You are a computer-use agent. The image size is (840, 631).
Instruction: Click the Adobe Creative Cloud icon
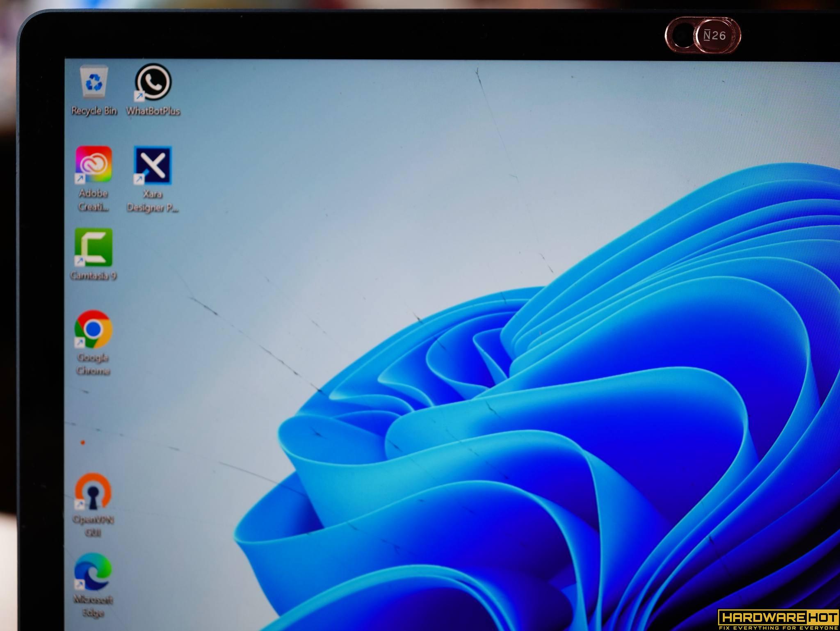pos(94,164)
